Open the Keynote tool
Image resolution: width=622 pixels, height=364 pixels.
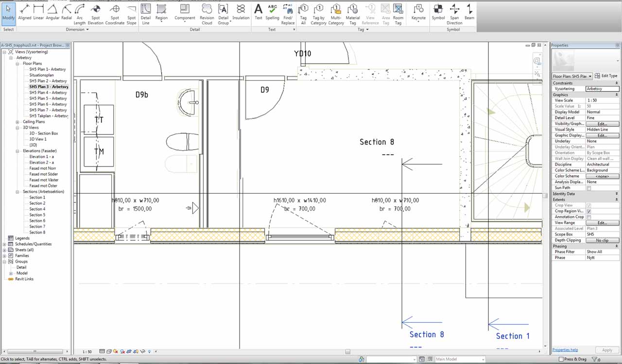coord(418,12)
